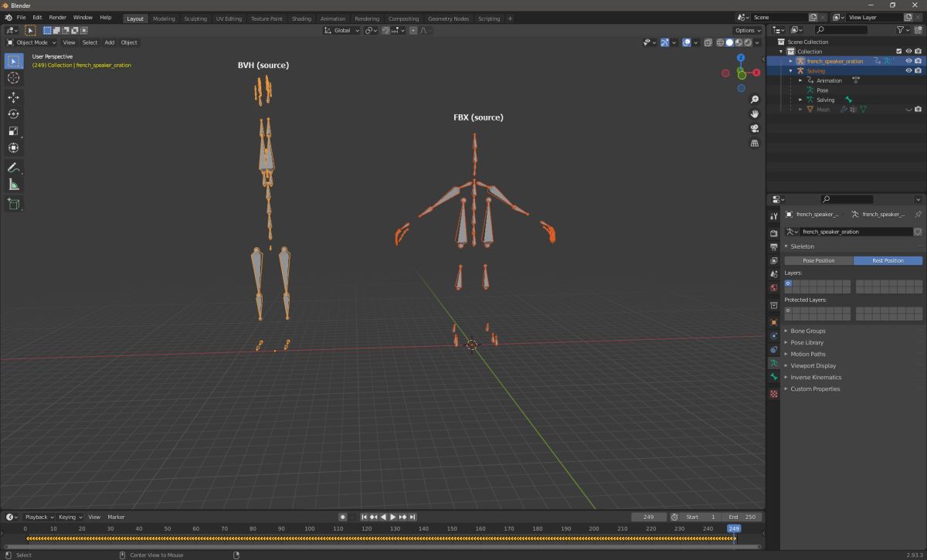
Task: Open the View Layer properties tab
Action: (x=773, y=261)
